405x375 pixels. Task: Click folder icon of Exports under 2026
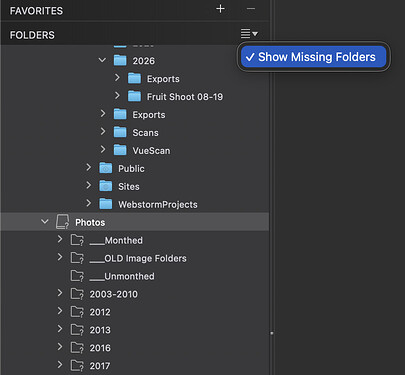134,78
